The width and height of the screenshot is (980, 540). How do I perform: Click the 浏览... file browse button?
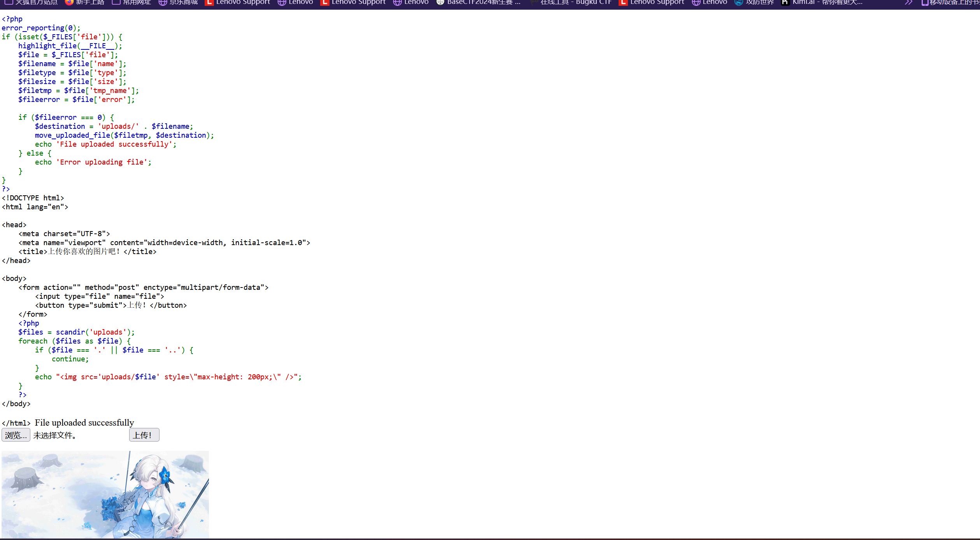[16, 435]
